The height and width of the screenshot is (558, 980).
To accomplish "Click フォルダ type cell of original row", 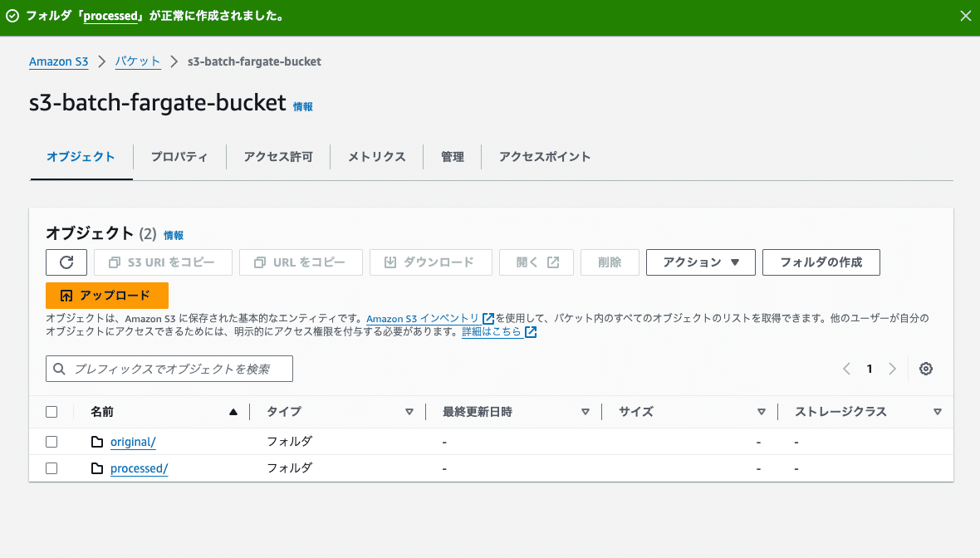I will (289, 442).
